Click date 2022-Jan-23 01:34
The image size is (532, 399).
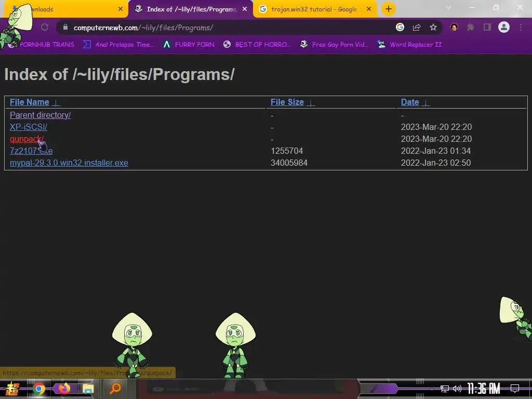(x=436, y=151)
